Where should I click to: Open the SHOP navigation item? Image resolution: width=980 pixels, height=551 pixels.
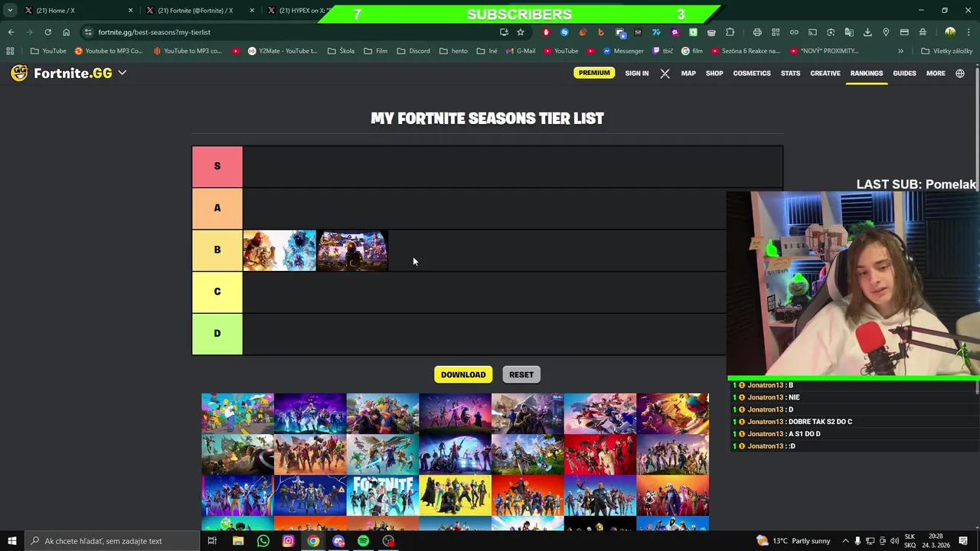tap(714, 73)
